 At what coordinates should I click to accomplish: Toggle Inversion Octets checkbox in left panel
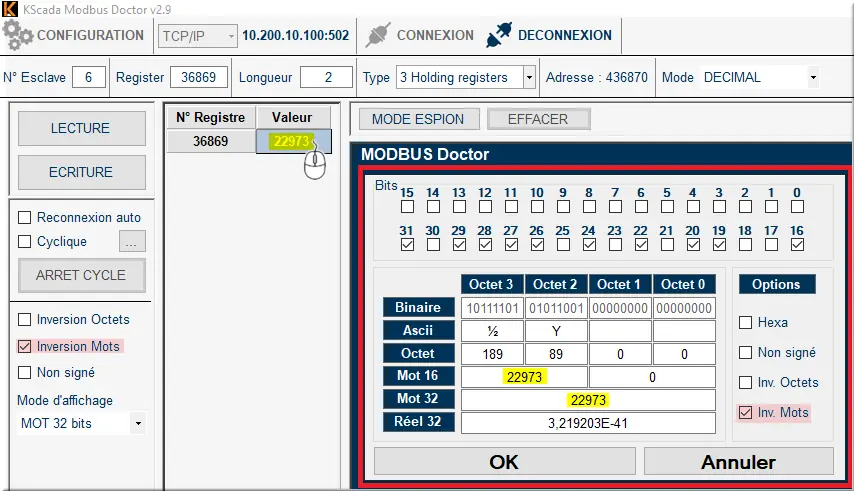point(25,320)
